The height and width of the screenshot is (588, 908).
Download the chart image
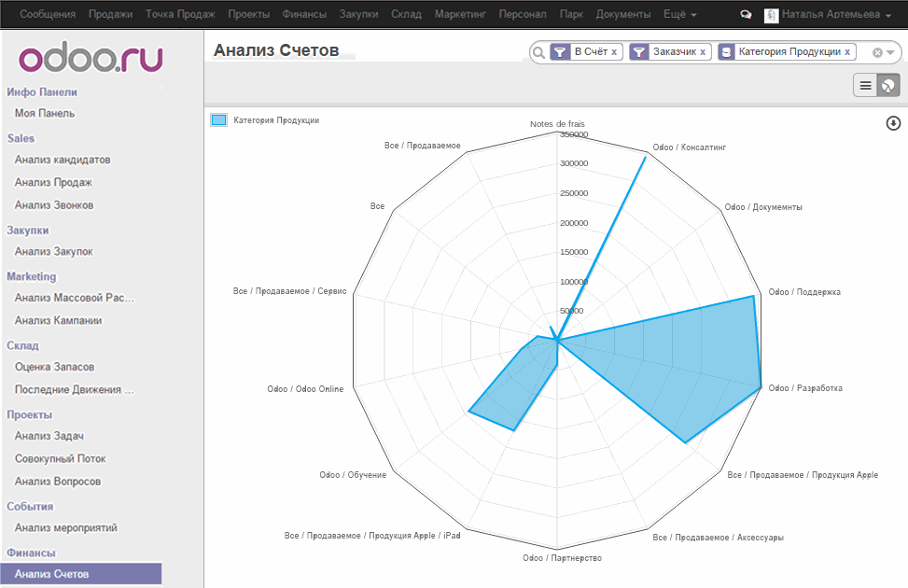pyautogui.click(x=893, y=123)
